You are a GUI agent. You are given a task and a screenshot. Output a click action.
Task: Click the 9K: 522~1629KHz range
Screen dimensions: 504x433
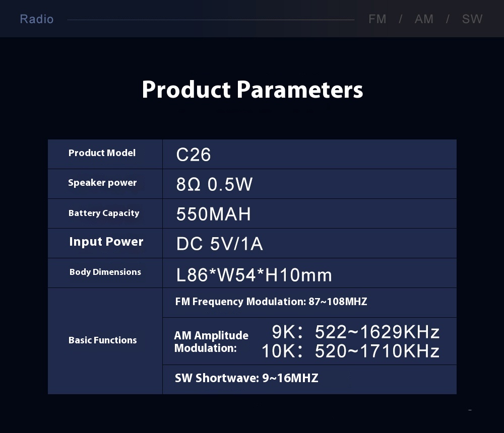click(355, 332)
